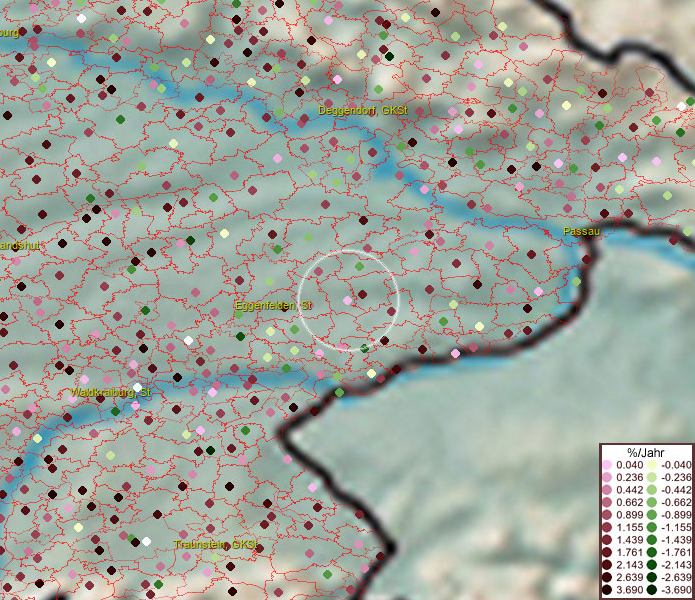Click the light pink marker inside the white circle
Viewport: 695px width, 600px height.
348,300
